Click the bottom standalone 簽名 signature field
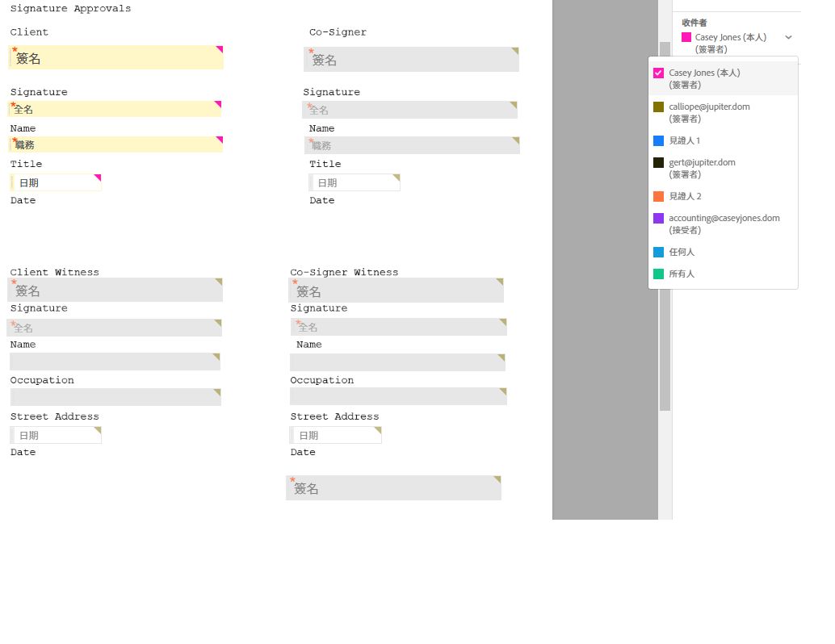This screenshot has height=644, width=835. coord(393,487)
